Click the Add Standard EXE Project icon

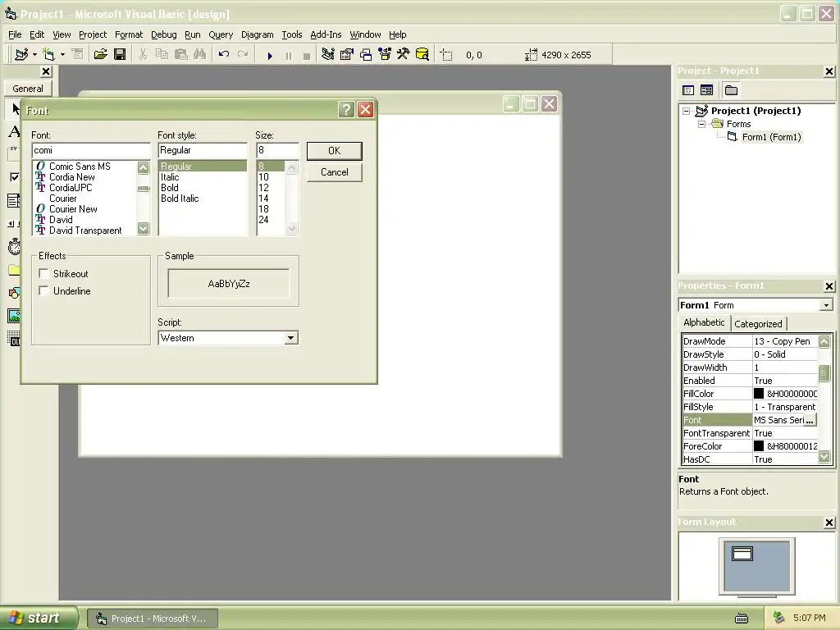(21, 54)
